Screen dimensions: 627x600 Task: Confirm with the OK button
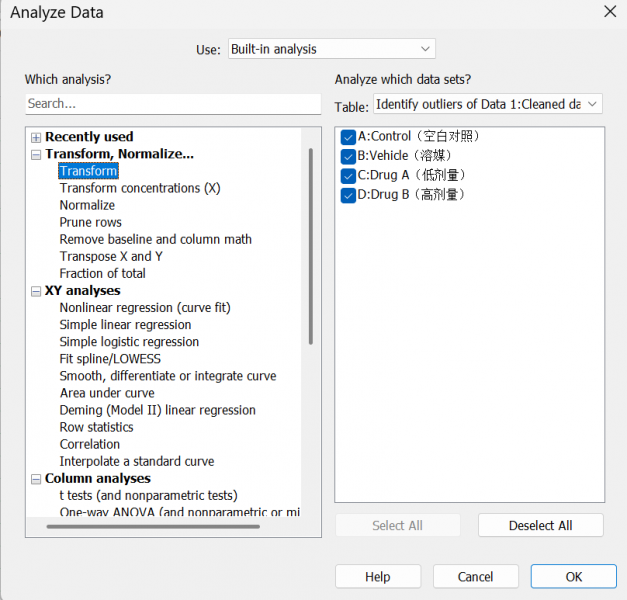click(x=573, y=576)
